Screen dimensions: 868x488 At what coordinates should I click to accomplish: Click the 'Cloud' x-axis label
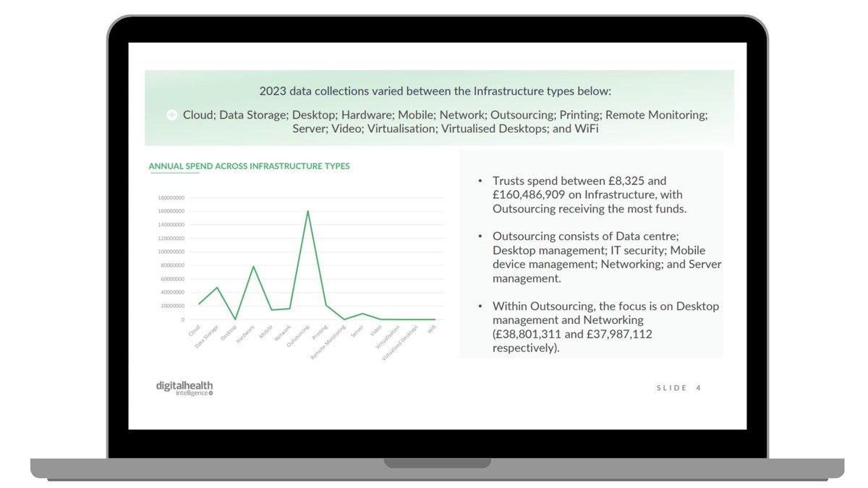click(194, 330)
